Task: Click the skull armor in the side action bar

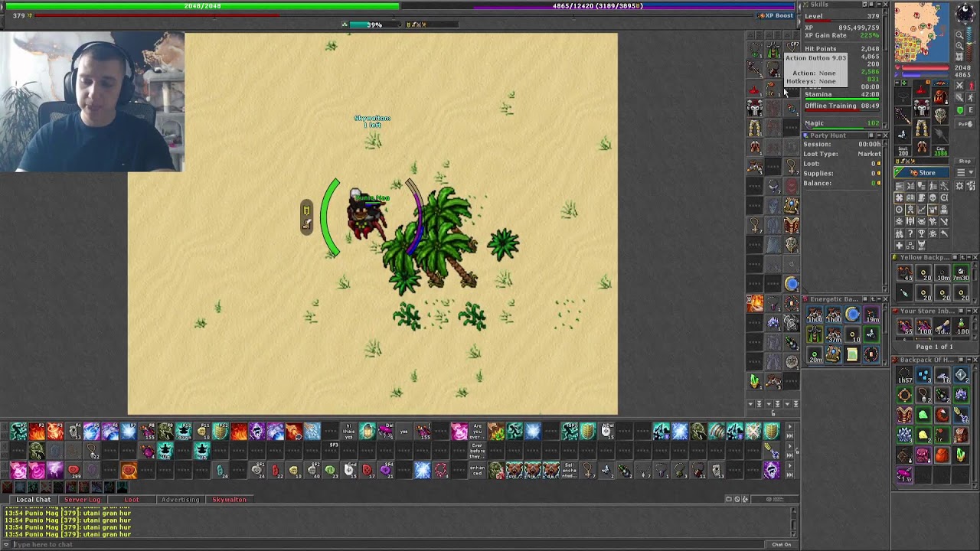Action: 755,108
